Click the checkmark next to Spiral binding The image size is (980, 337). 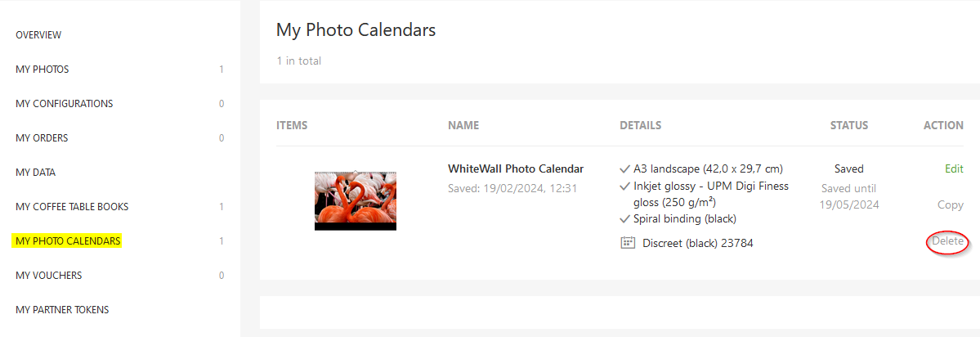624,219
